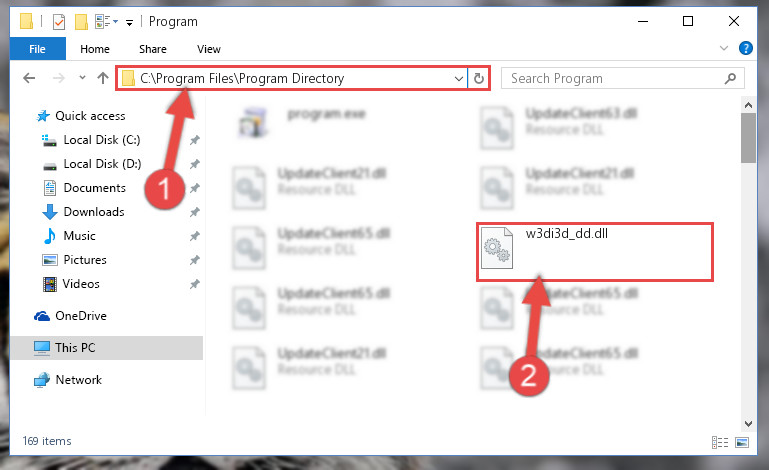Click the Back navigation arrow

tap(29, 78)
